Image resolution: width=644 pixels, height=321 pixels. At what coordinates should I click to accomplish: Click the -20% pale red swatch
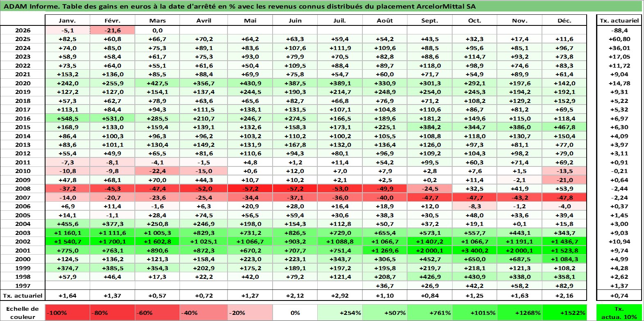pos(250,312)
